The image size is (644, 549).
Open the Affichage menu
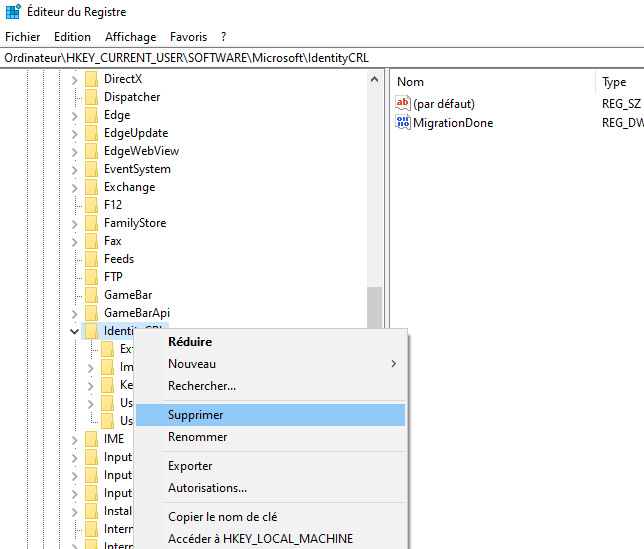click(x=131, y=37)
